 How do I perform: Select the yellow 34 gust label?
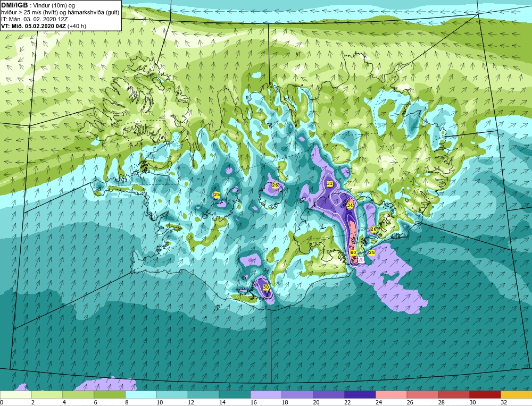tap(350, 205)
